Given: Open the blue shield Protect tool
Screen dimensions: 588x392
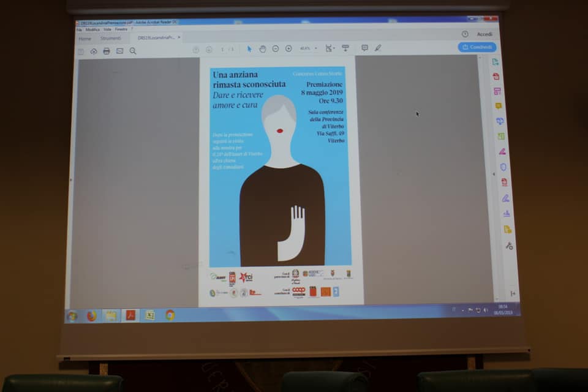Looking at the screenshot, I should (503, 167).
